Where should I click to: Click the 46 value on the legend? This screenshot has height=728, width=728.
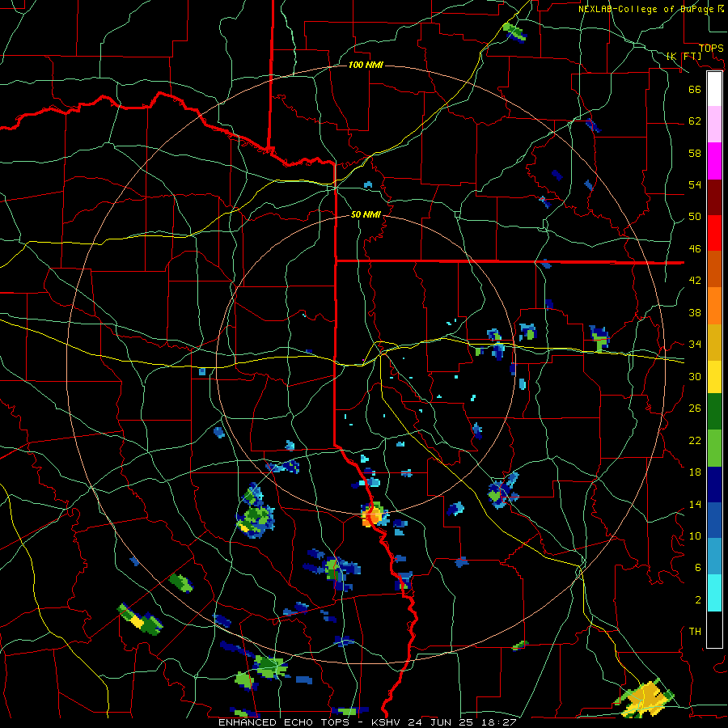coord(695,249)
